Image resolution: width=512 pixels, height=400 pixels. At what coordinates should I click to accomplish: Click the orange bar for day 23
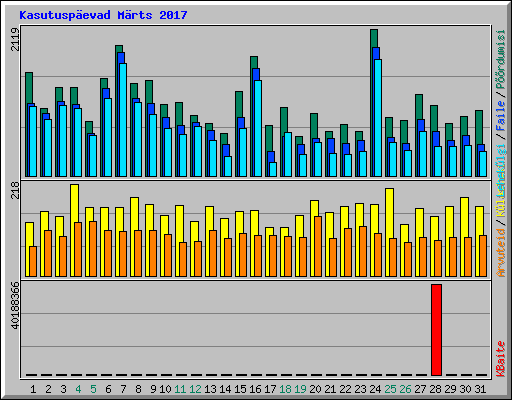363,251
